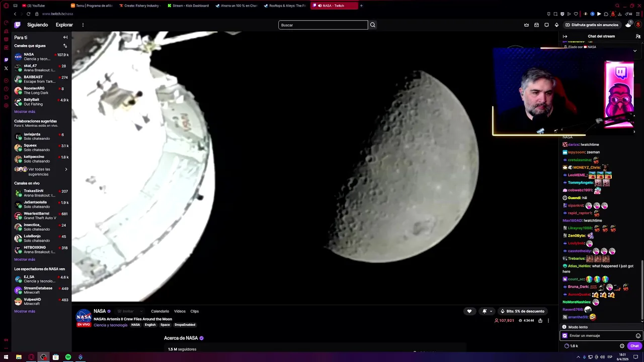Viewport: 644px width, 362px height.
Task: Open BaityBait Out Fishing channel
Action: point(41,102)
